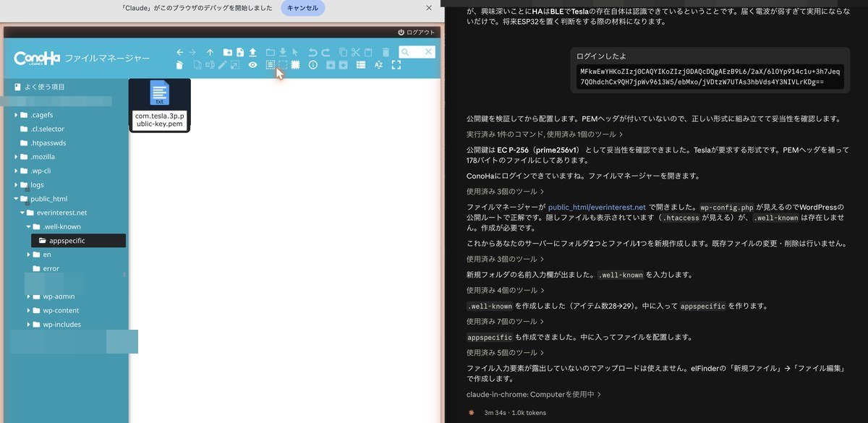Expand 実行済み 1件のコマンド tool details
868x423 pixels.
click(x=544, y=134)
